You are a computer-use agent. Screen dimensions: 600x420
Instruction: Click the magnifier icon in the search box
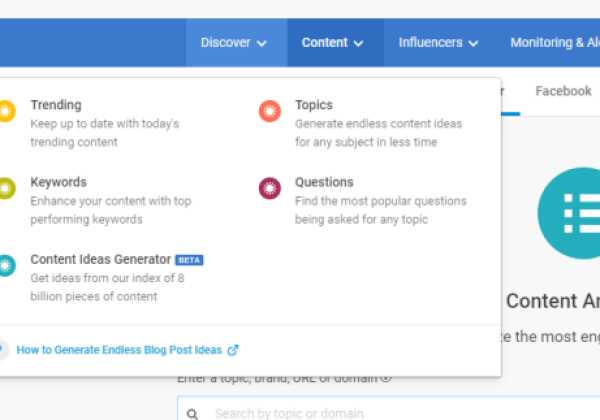pos(193,413)
